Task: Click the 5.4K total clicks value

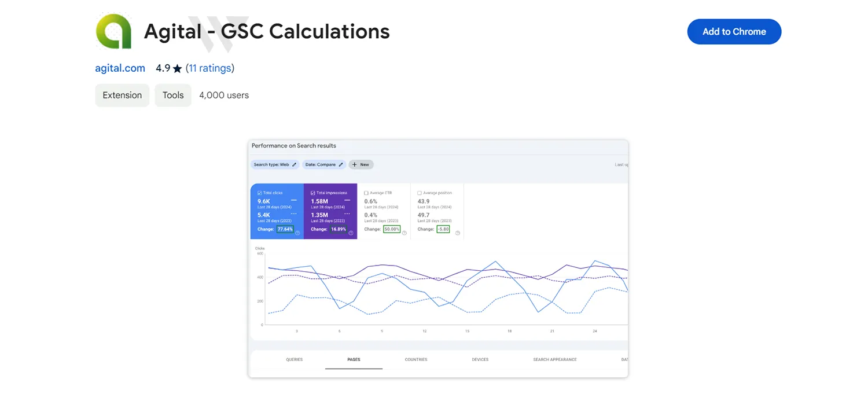Action: (264, 215)
